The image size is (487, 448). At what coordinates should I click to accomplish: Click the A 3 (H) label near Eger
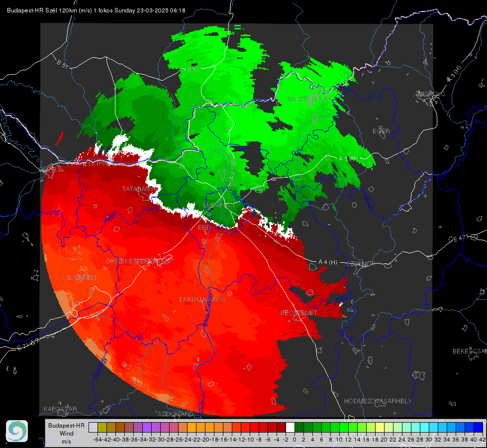pyautogui.click(x=348, y=159)
